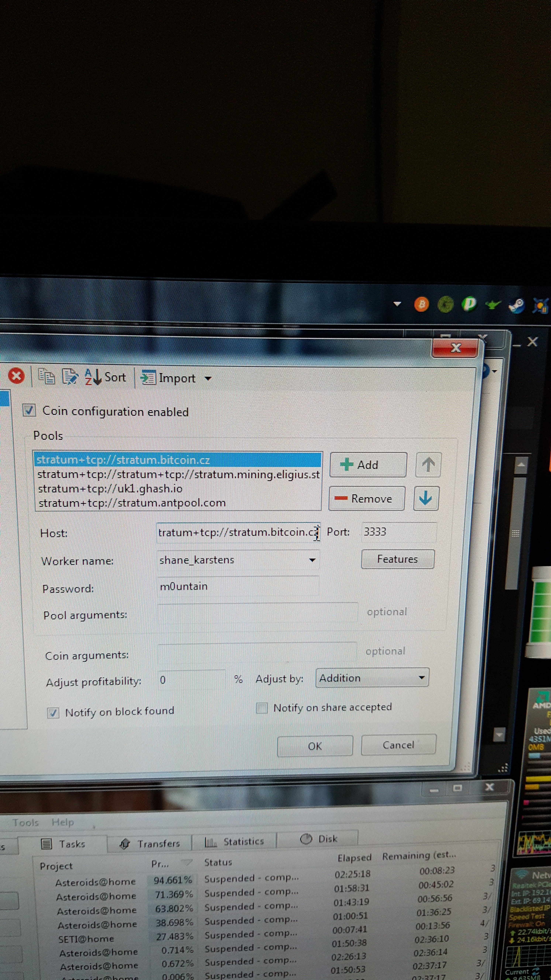Enable Notify on share accepted
Screen dimensions: 551x980
click(x=262, y=708)
